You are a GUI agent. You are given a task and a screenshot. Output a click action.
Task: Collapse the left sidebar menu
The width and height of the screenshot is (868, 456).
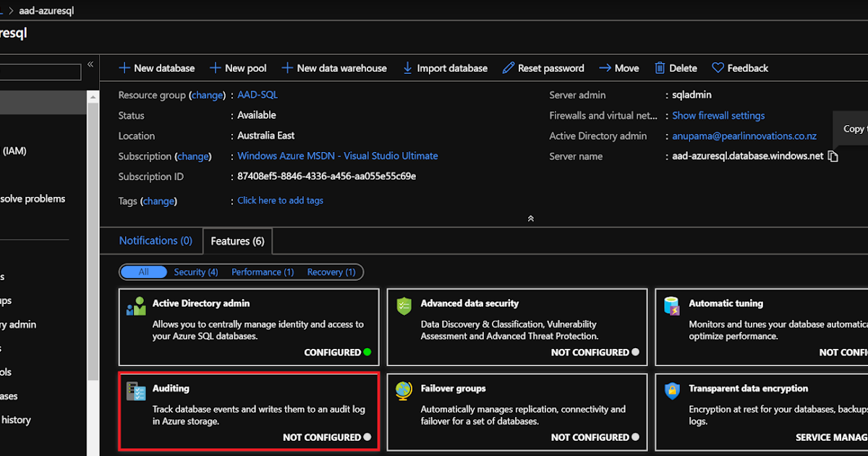tap(90, 64)
